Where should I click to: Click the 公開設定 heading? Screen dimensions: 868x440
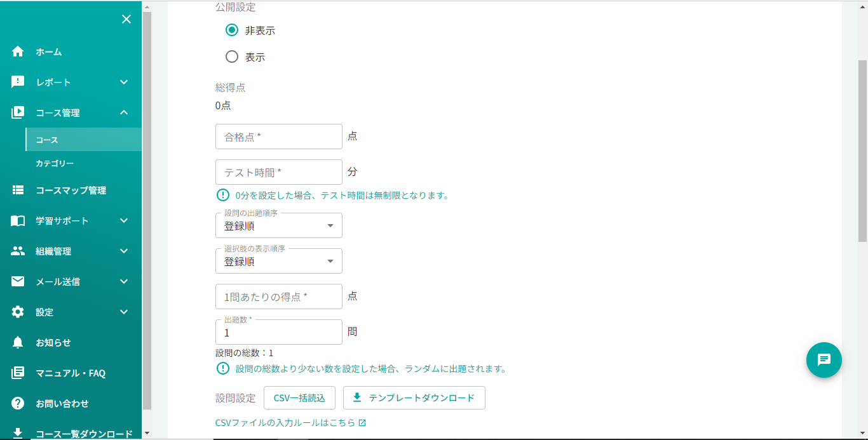[x=236, y=8]
